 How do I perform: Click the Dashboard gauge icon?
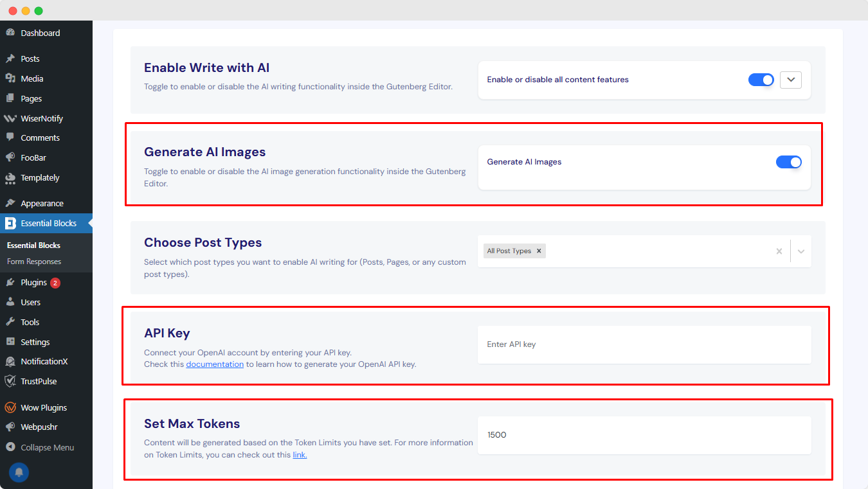pos(10,33)
